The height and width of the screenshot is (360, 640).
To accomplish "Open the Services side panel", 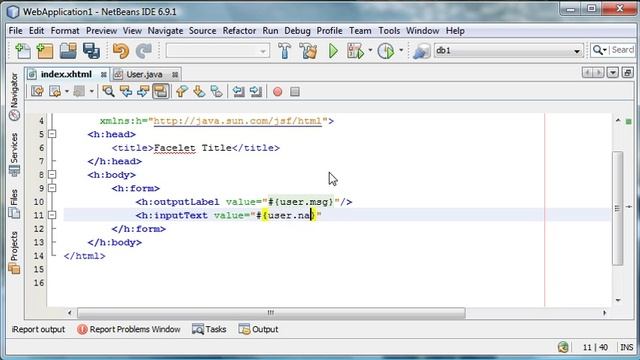I will point(14,154).
